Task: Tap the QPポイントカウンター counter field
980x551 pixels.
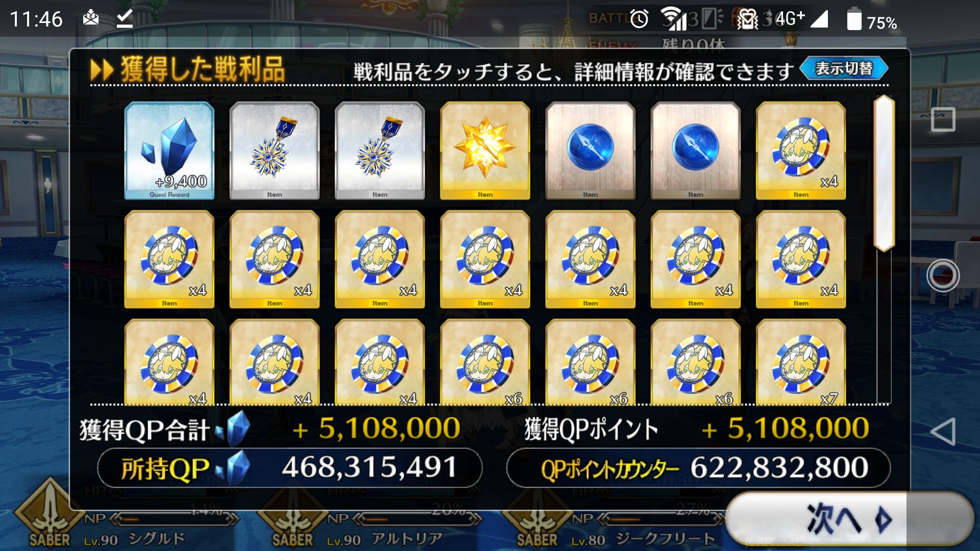Action: [x=698, y=468]
